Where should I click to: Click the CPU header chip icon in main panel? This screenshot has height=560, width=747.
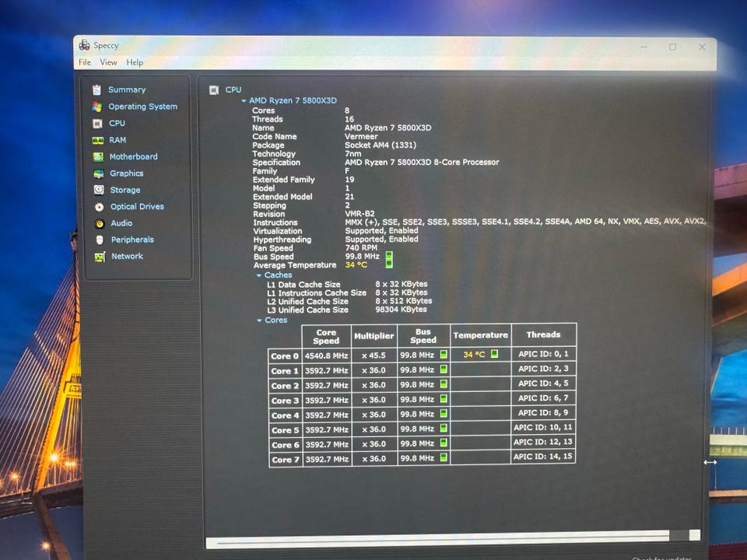tap(214, 90)
